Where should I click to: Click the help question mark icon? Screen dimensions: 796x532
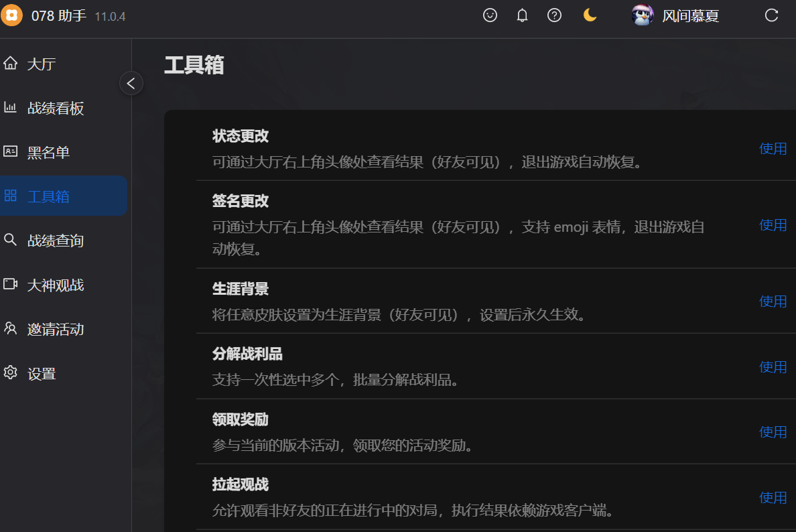[x=555, y=15]
